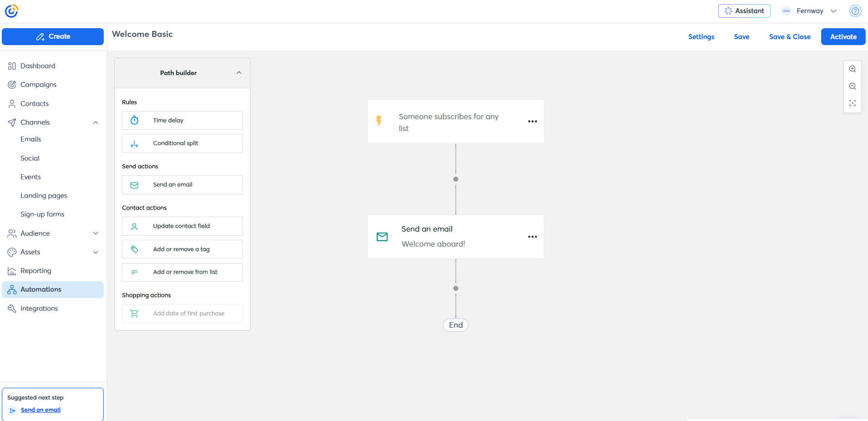Click the End node of the path

click(x=456, y=325)
